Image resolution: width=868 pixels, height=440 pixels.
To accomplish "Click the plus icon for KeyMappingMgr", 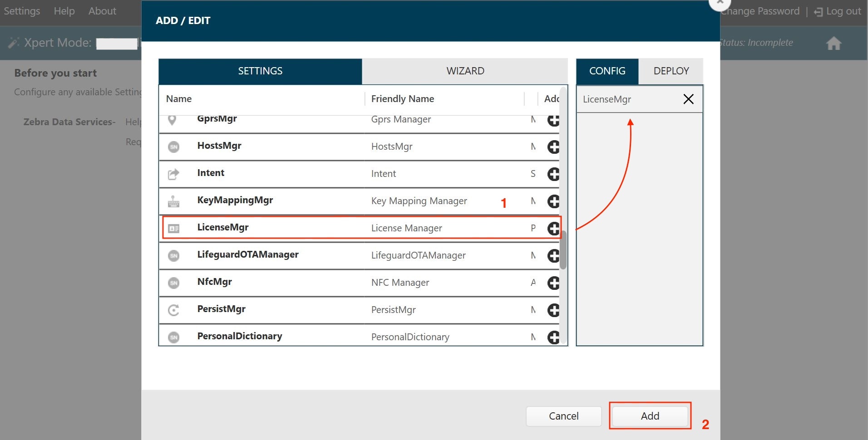I will [x=553, y=201].
